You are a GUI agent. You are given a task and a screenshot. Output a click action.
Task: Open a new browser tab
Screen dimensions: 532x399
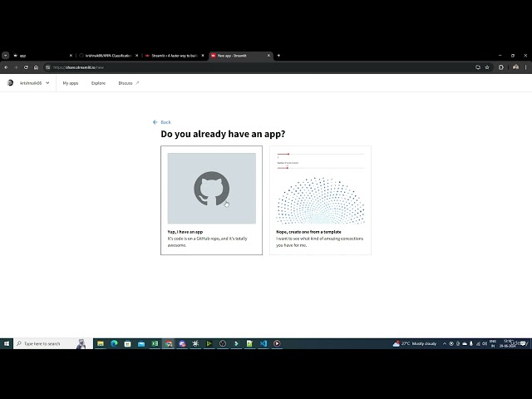pyautogui.click(x=278, y=56)
